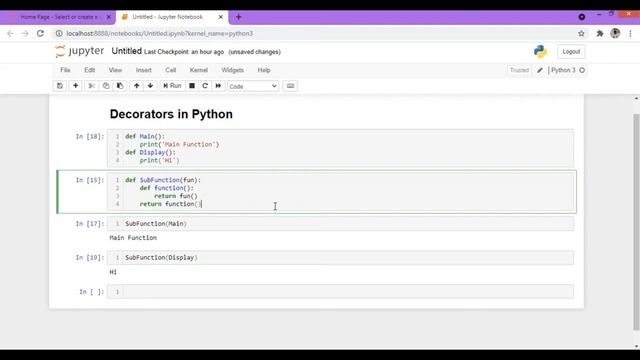Open the cell type Code dropdown
The image size is (640, 360).
253,86
